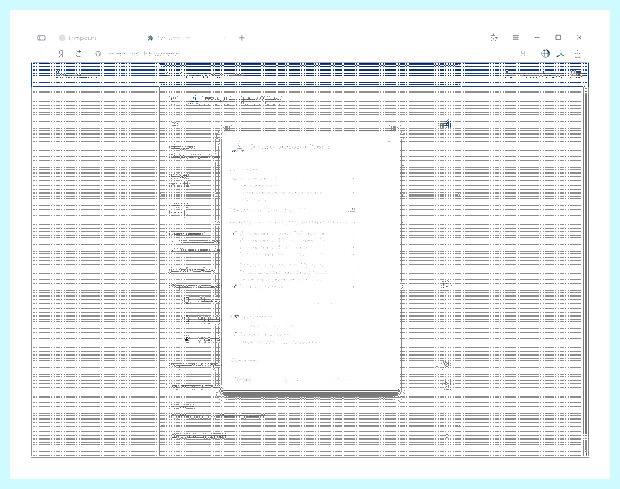This screenshot has height=489, width=620.
Task: Open the browser side panel icon
Action: [x=42, y=38]
